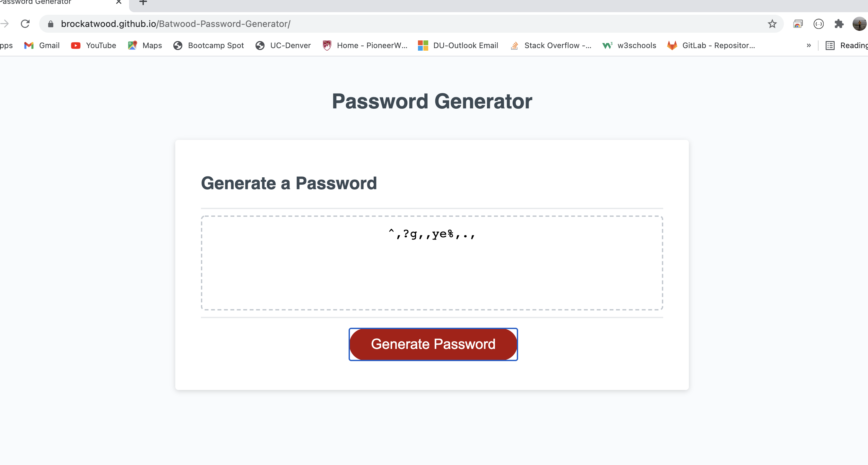
Task: View site info via the lock icon
Action: point(50,24)
